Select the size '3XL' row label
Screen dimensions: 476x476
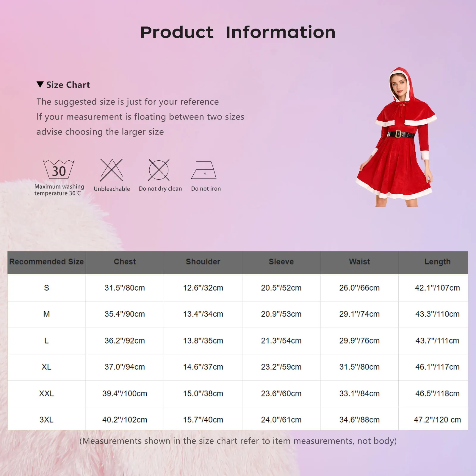pos(46,419)
